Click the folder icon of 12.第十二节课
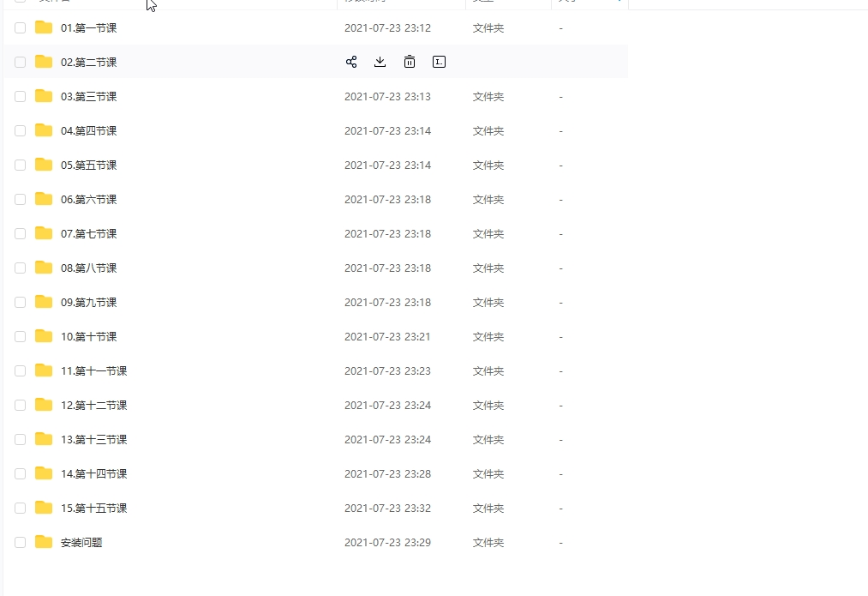The width and height of the screenshot is (868, 596). pos(44,406)
